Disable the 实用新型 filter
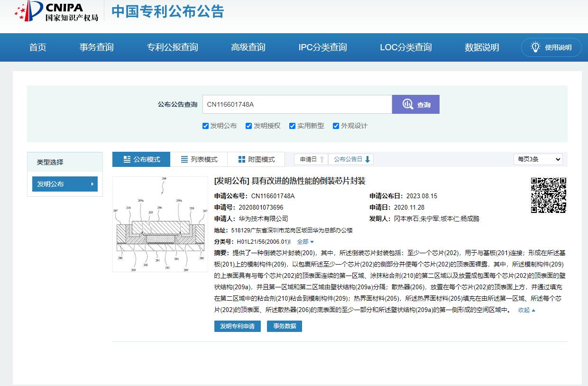This screenshot has height=386, width=588. click(x=292, y=126)
